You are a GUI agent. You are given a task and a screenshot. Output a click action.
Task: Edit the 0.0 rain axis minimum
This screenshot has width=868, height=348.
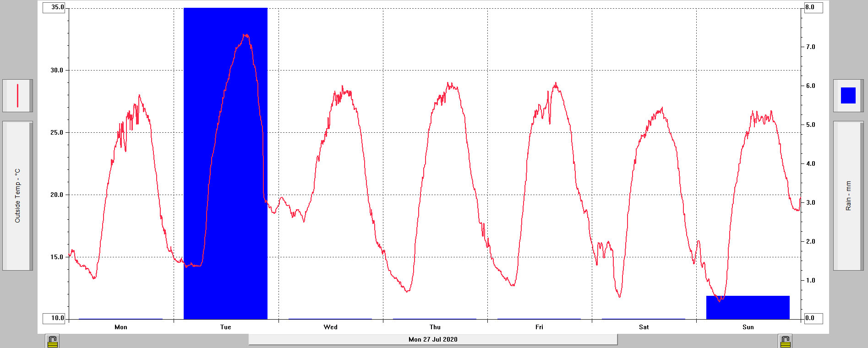point(813,318)
